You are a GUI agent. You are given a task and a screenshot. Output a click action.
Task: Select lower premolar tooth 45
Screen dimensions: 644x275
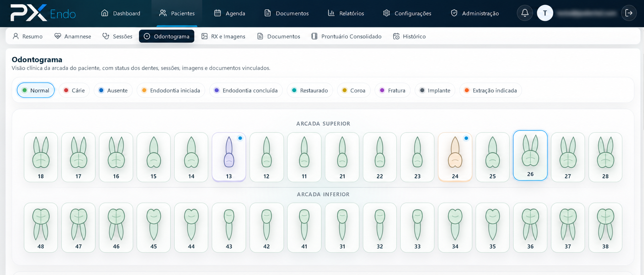click(x=154, y=228)
